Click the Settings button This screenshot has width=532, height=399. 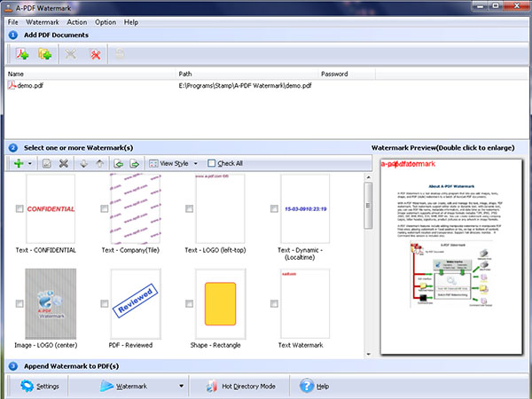pos(39,386)
